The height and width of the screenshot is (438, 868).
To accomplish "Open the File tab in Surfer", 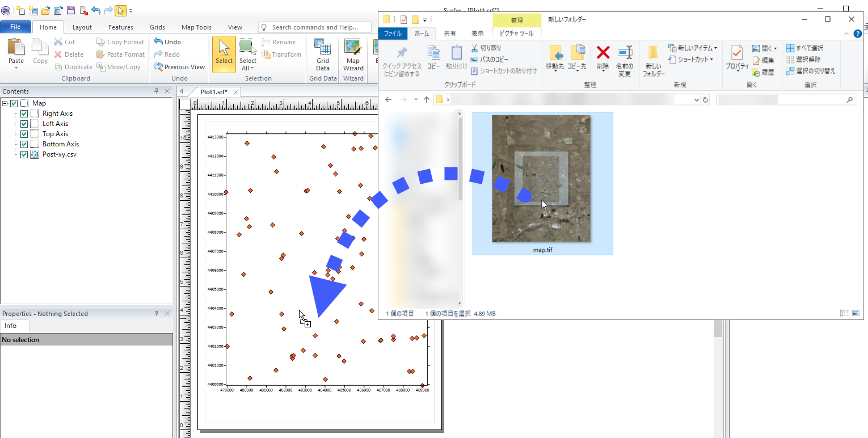I will (15, 27).
